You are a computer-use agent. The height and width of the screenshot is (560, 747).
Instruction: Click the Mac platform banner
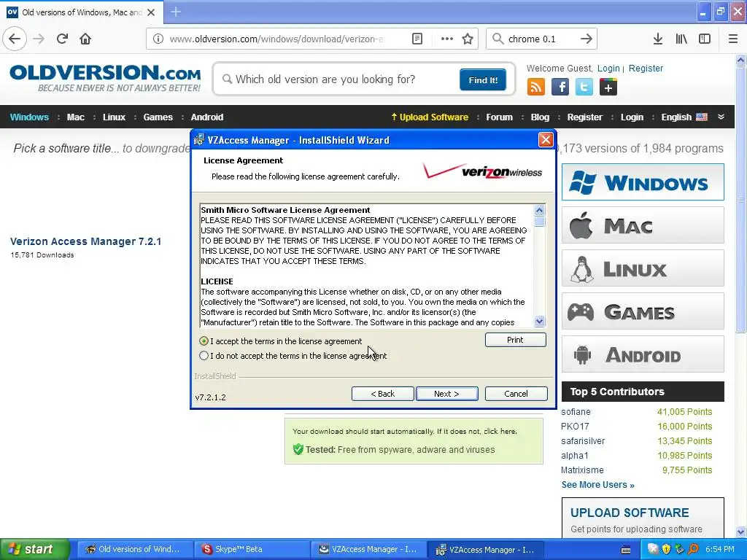pos(643,225)
